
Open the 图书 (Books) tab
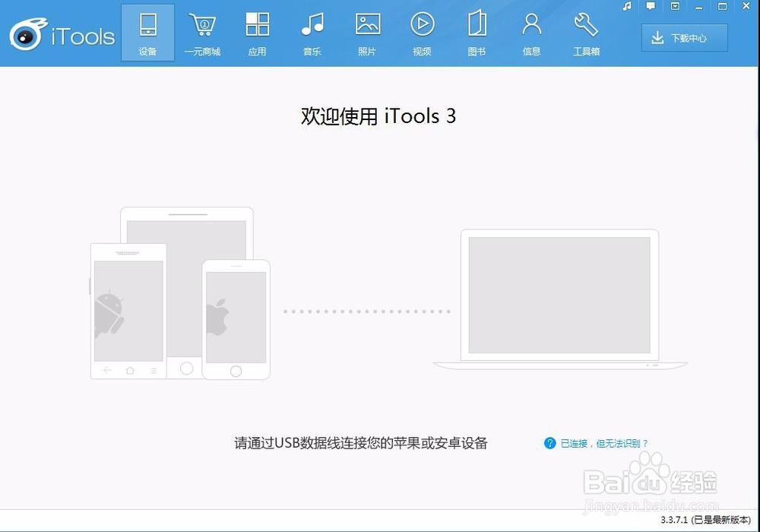click(477, 33)
